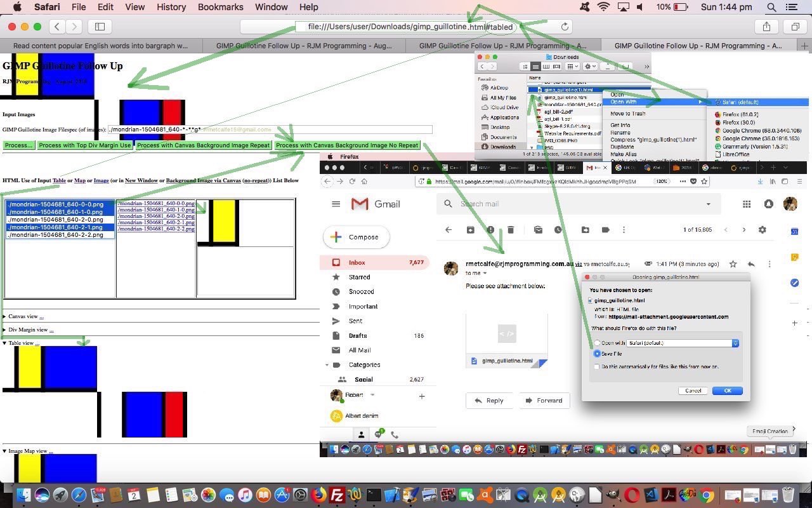This screenshot has width=812, height=508.
Task: Open the Finder action gear dropdown
Action: [x=590, y=66]
